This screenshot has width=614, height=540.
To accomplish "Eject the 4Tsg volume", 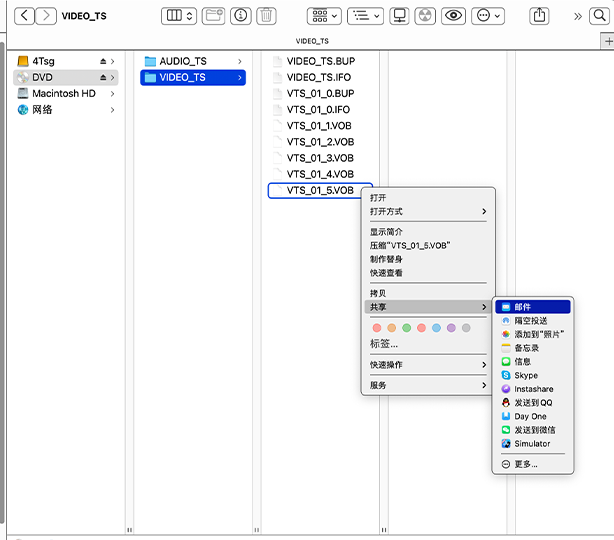I will tap(103, 61).
